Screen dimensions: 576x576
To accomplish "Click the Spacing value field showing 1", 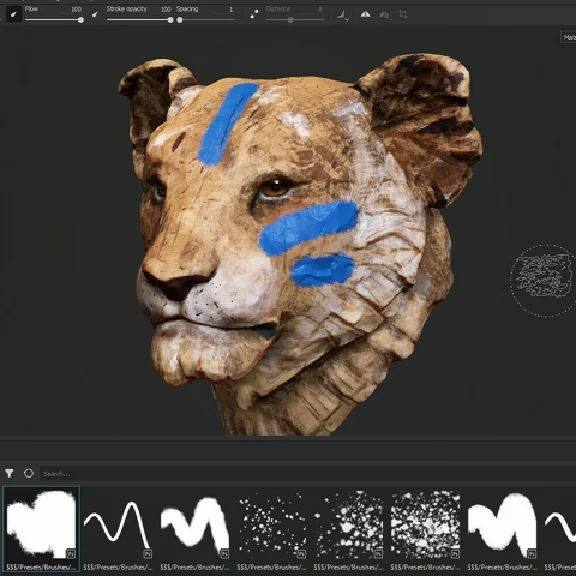I will pyautogui.click(x=231, y=9).
